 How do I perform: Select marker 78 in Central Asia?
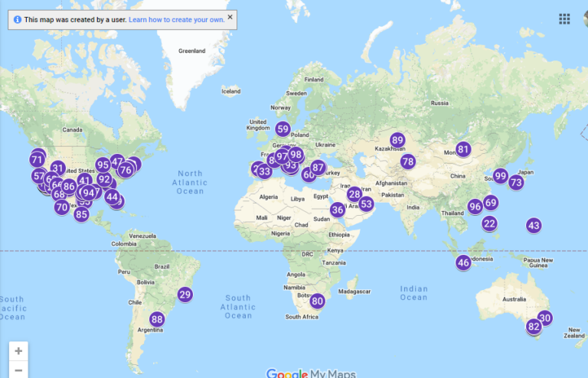(x=407, y=161)
